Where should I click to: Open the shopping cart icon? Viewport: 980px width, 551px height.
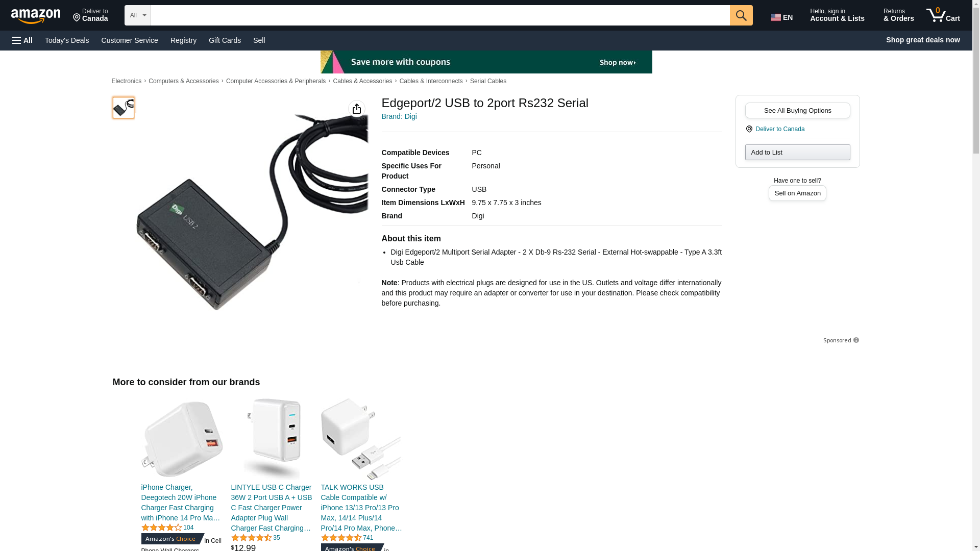tap(943, 15)
